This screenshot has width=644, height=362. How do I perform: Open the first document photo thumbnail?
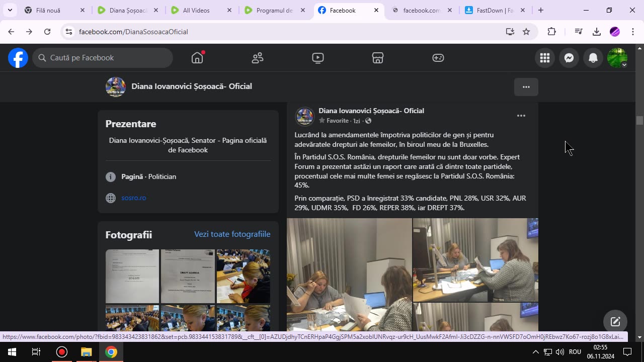(x=132, y=276)
